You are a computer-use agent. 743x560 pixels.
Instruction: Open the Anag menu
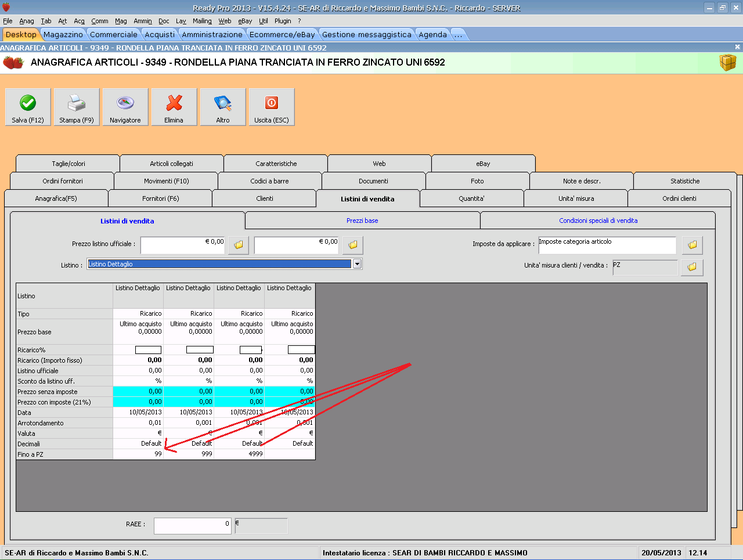click(27, 21)
